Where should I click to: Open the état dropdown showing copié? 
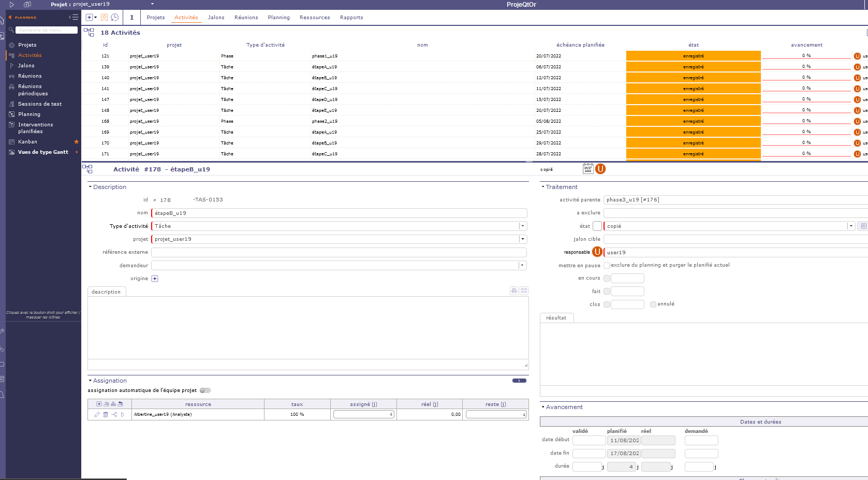(850, 226)
